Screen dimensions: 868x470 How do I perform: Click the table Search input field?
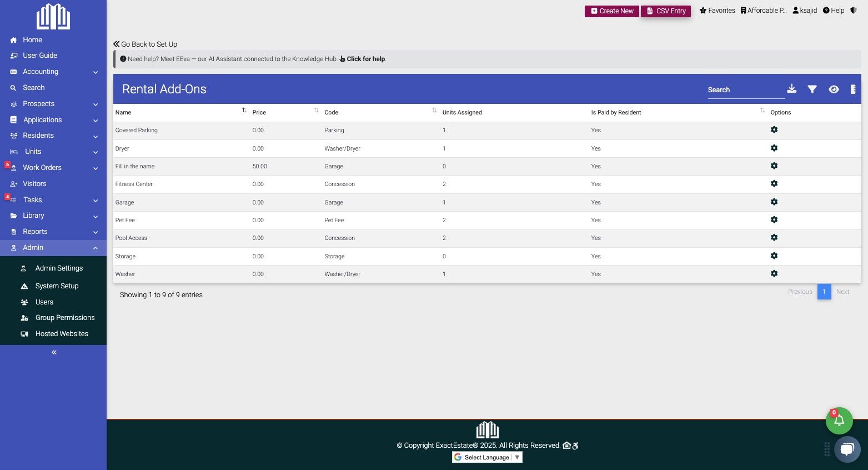[746, 90]
